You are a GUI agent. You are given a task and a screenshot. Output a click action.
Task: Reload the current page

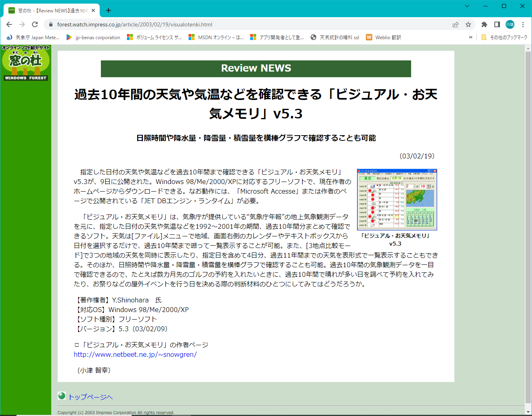coord(35,24)
